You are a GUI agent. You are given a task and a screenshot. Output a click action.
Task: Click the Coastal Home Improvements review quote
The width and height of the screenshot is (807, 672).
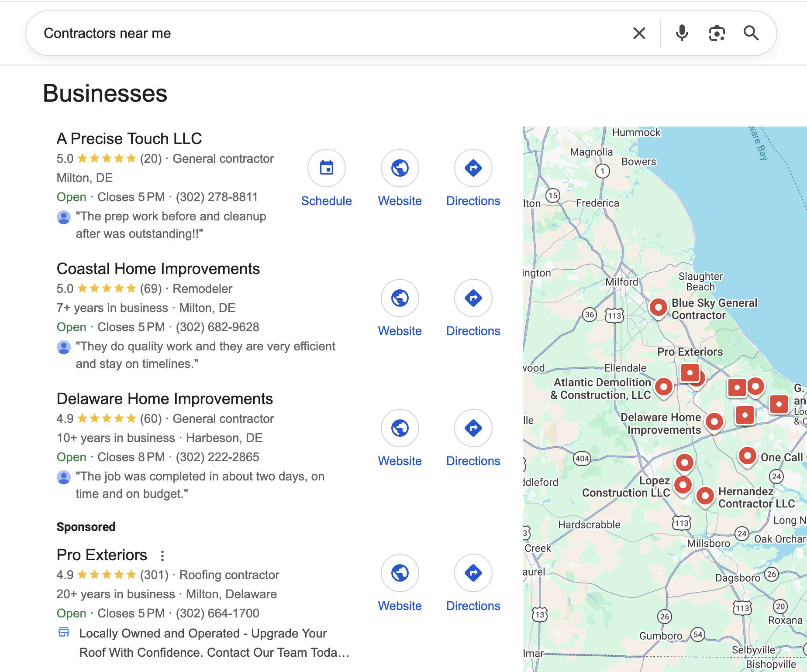click(x=205, y=355)
